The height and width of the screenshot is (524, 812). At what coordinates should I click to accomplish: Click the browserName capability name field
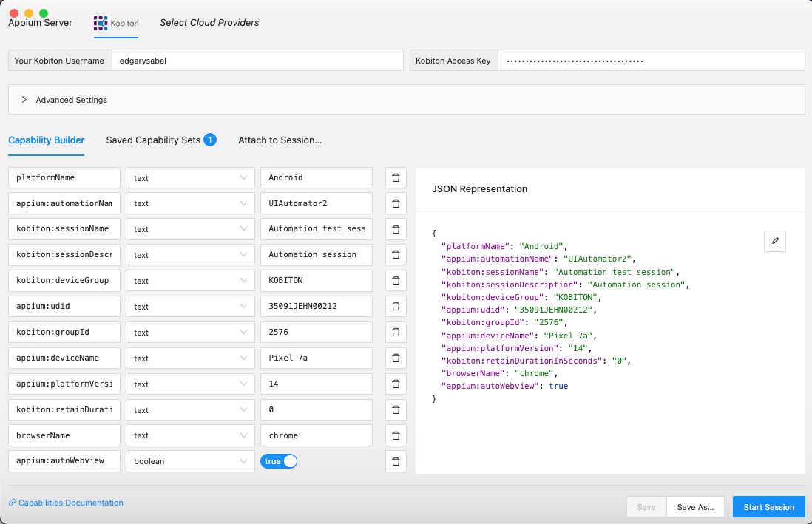point(64,435)
